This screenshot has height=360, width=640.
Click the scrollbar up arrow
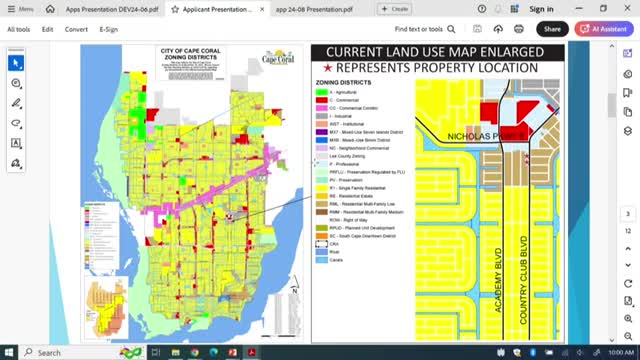[x=611, y=46]
